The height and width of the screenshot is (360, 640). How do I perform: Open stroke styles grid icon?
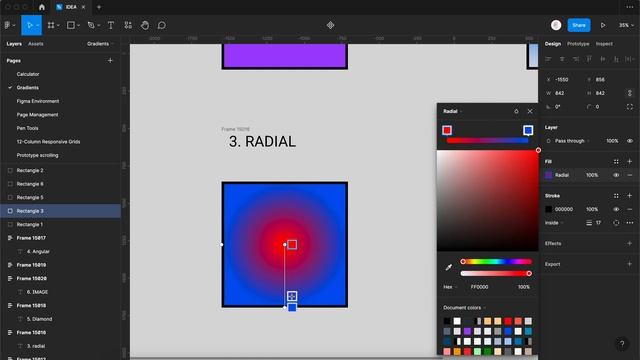(616, 196)
